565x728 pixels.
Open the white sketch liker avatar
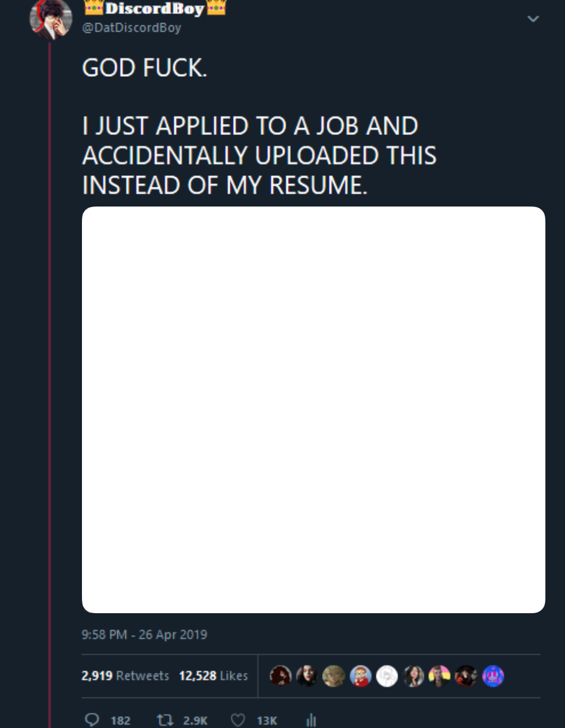387,676
